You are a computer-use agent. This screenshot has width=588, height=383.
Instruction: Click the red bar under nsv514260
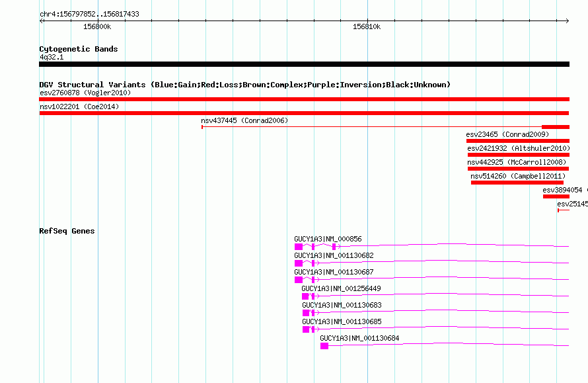[517, 183]
